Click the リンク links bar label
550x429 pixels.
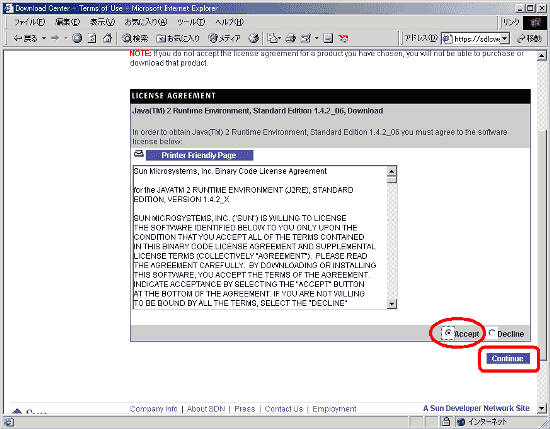coord(511,22)
